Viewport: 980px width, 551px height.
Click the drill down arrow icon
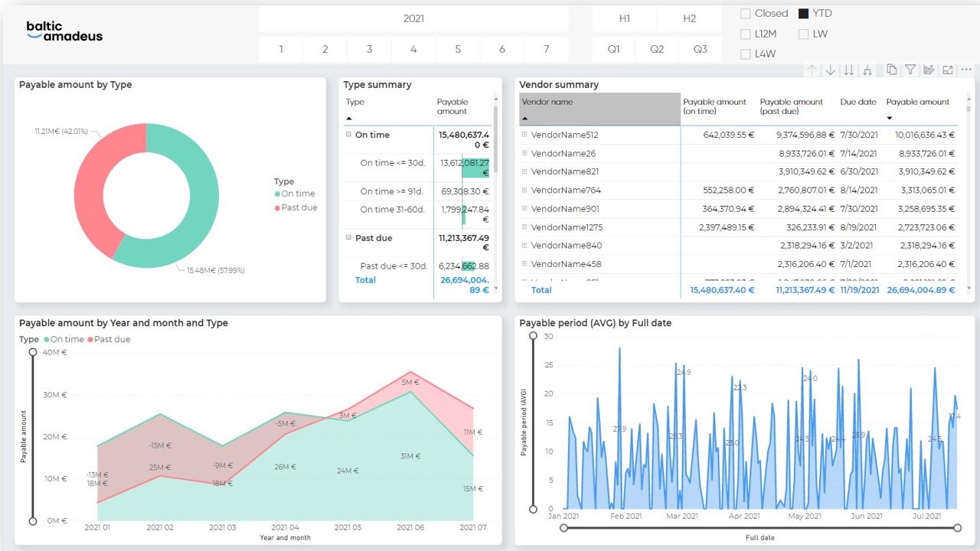[x=831, y=70]
